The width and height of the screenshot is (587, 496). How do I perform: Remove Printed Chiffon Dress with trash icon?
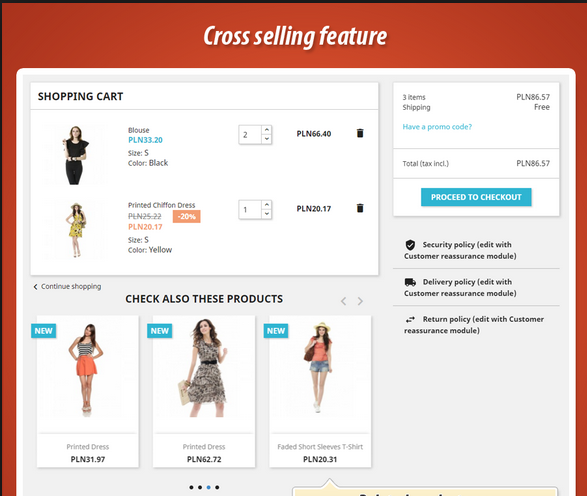tap(360, 208)
